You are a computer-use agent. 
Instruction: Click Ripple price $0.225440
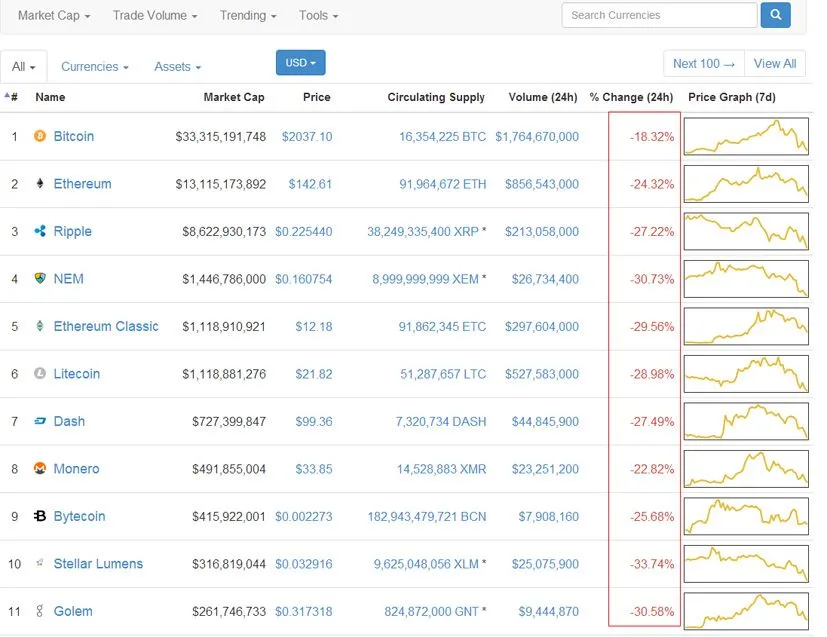[304, 231]
